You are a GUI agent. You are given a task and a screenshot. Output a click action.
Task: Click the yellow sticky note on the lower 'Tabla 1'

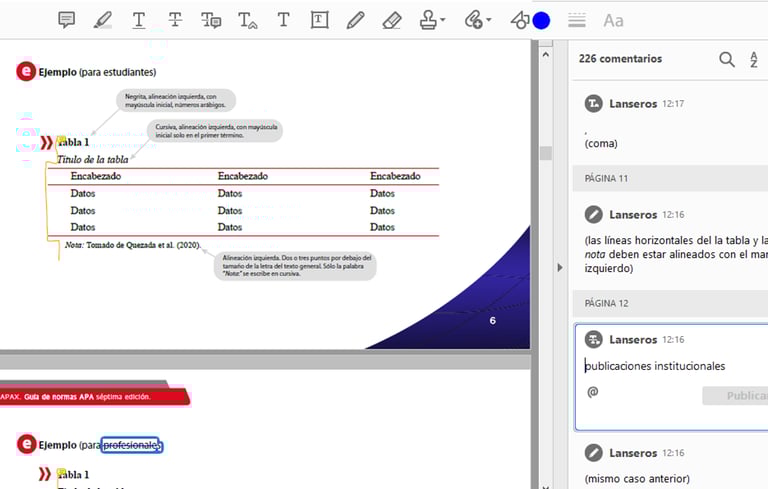(x=62, y=474)
